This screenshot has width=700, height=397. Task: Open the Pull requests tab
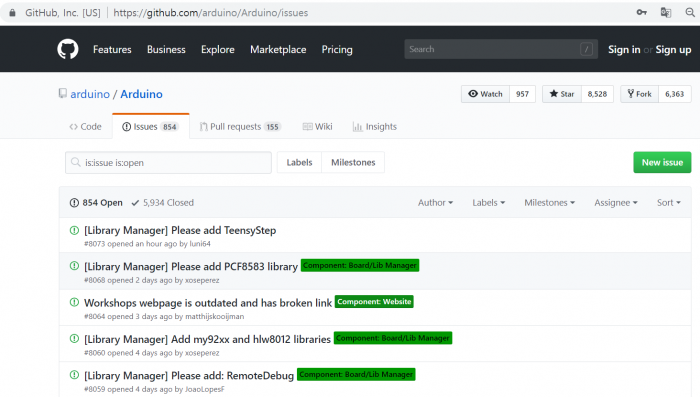tap(240, 127)
